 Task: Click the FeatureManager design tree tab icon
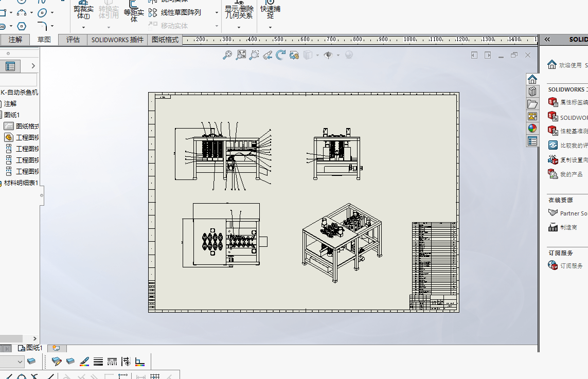(10, 66)
